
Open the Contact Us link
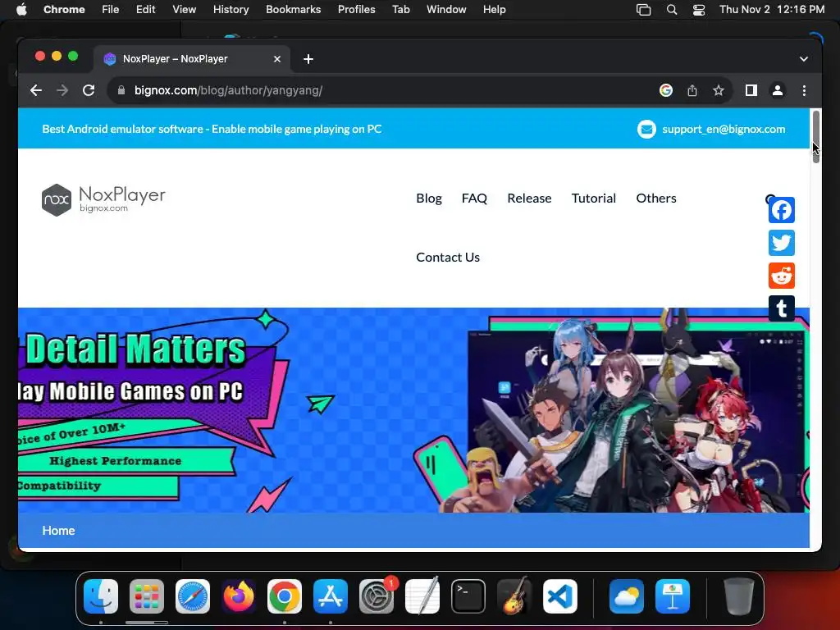pyautogui.click(x=448, y=257)
